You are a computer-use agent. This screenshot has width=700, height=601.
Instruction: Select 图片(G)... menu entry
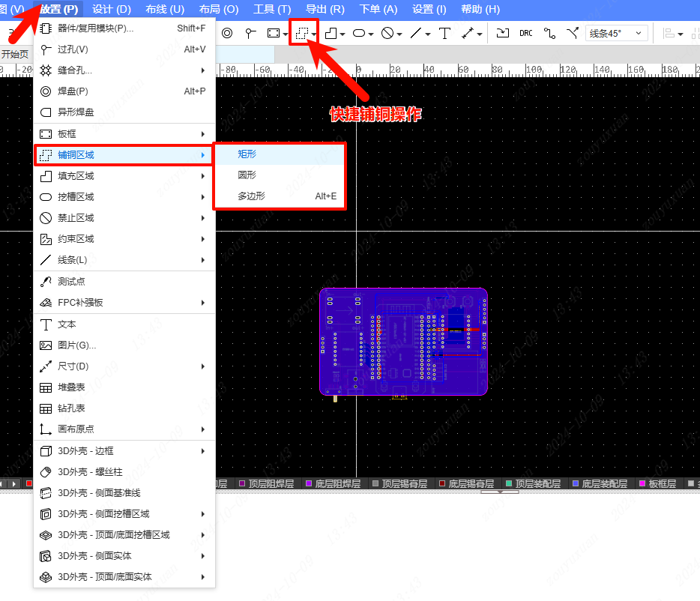pyautogui.click(x=124, y=345)
